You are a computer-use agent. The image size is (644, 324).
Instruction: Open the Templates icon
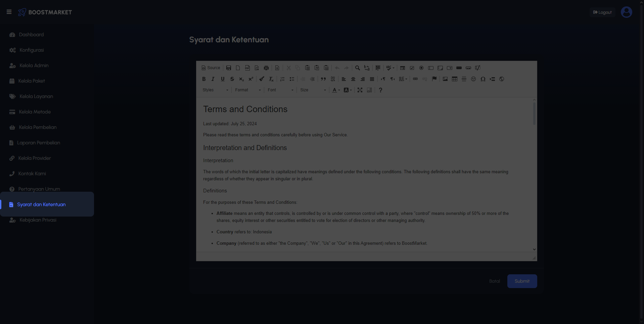(277, 68)
